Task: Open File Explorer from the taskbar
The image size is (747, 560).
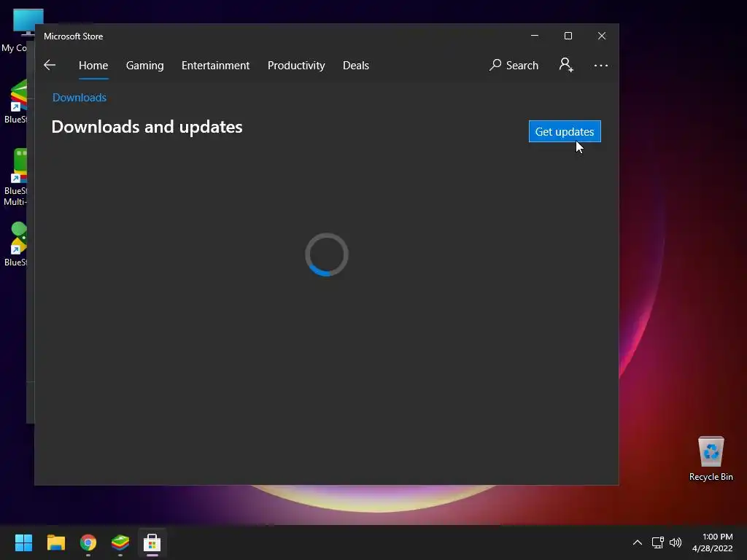Action: [55, 542]
